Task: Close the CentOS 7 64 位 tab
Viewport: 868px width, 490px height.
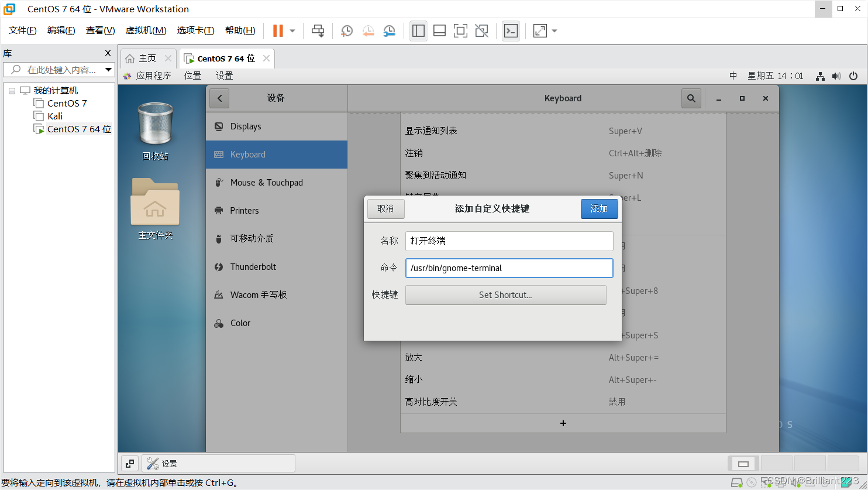Action: coord(266,59)
